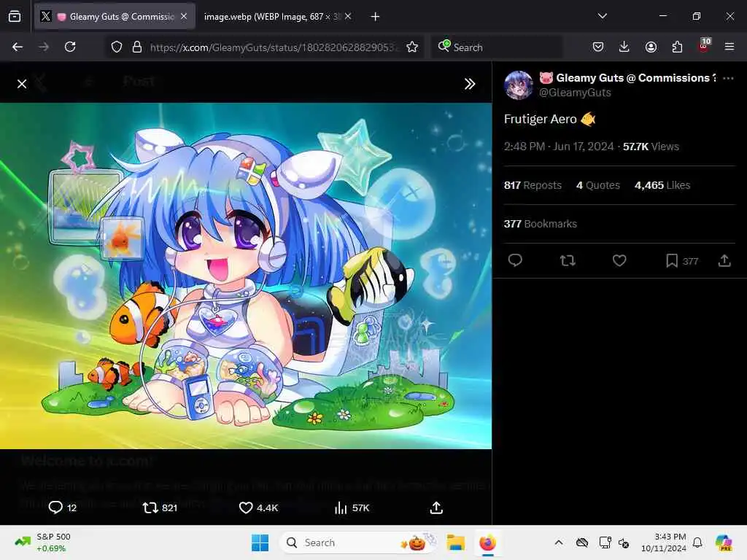
Task: Go back to previous page
Action: [x=18, y=47]
